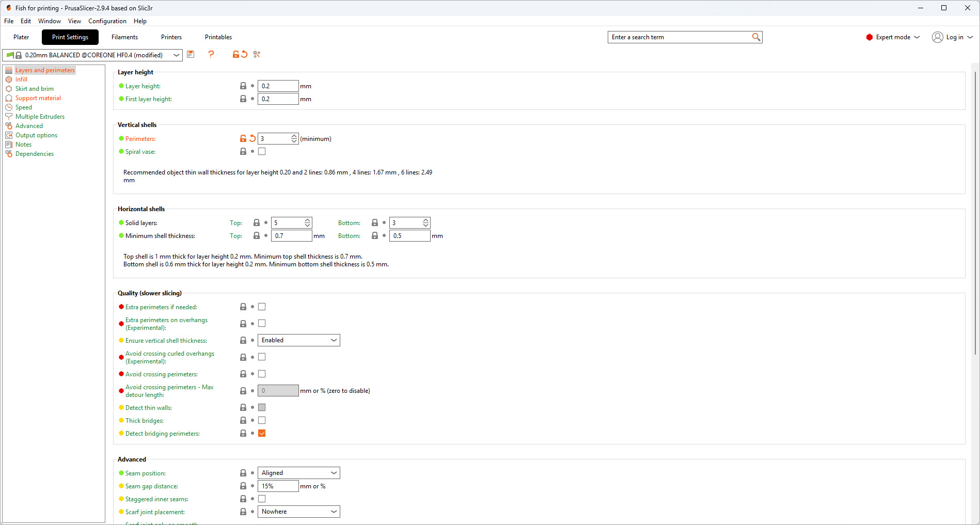The width and height of the screenshot is (980, 525).
Task: Enable the Spiral vase checkbox
Action: coord(262,151)
